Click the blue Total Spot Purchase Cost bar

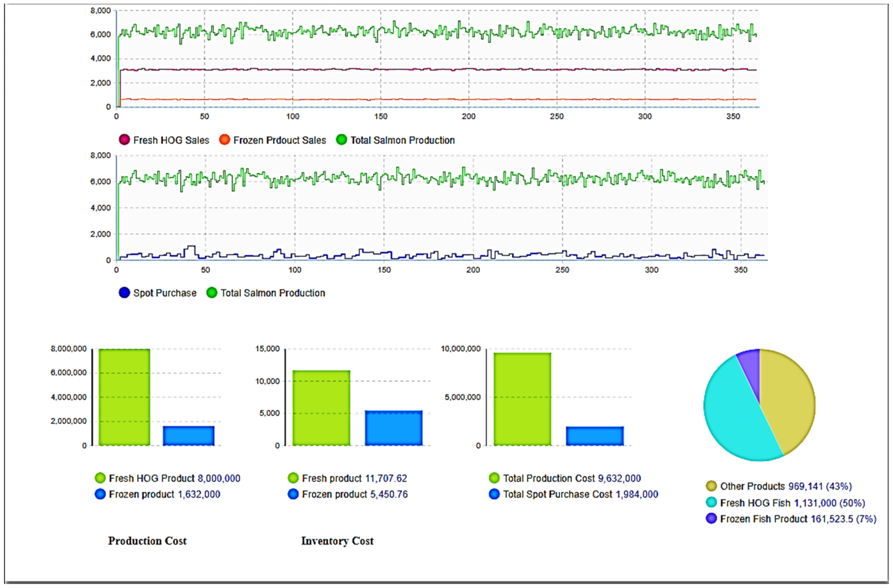[x=595, y=436]
